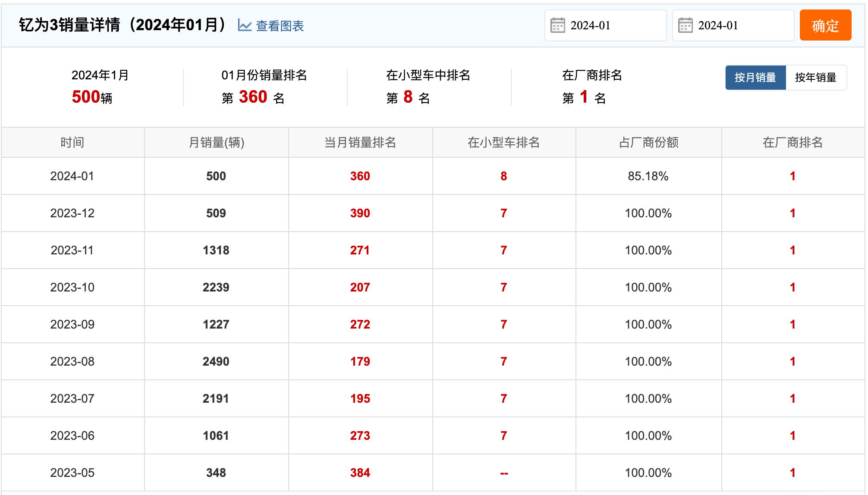Select the 2023-05 date cell
This screenshot has width=868, height=495.
[x=72, y=473]
